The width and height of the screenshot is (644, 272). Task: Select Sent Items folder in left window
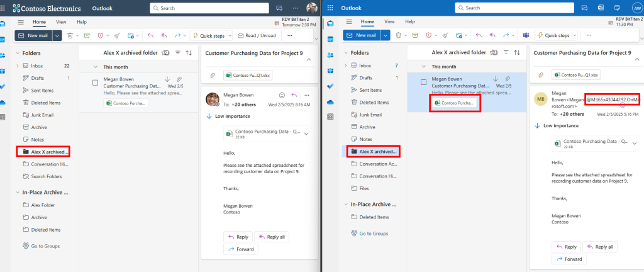tap(42, 91)
